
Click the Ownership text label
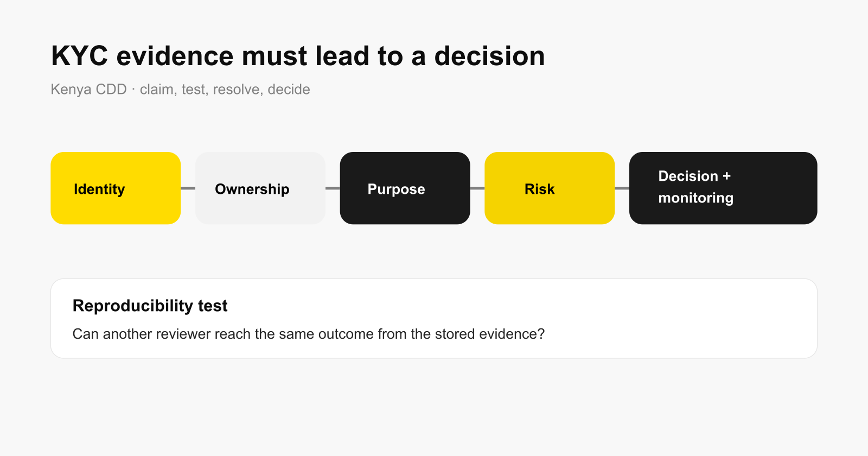click(x=252, y=189)
